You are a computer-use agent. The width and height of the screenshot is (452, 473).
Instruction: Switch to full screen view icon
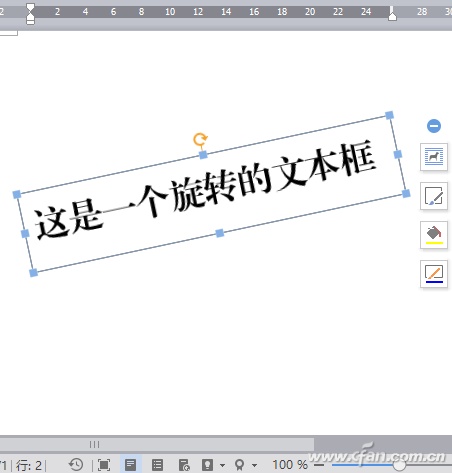[x=104, y=465]
